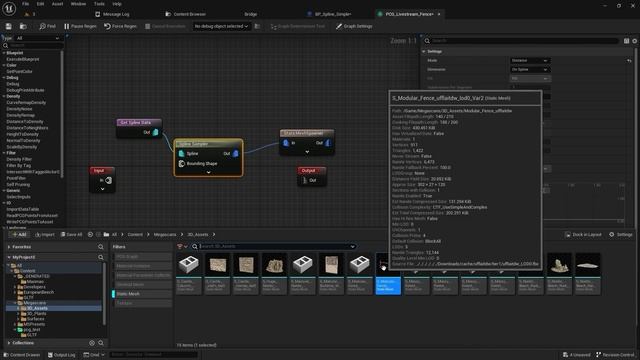
Task: Click the Save asset icon in toolbar
Action: tap(9, 26)
